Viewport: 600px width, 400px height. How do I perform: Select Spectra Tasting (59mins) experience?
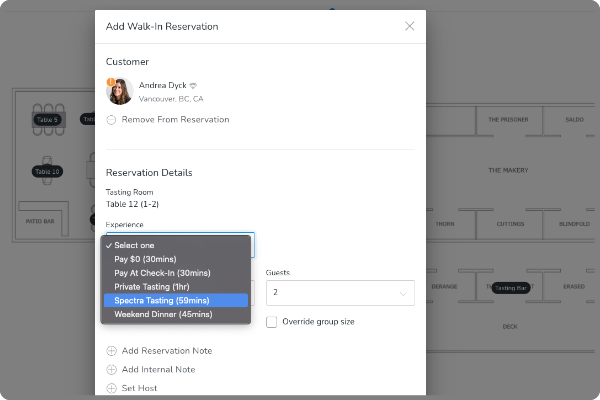coord(163,300)
